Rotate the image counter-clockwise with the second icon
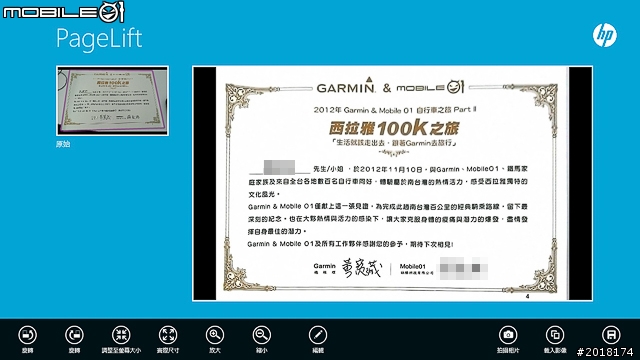This screenshot has height=360, width=640. 74,335
